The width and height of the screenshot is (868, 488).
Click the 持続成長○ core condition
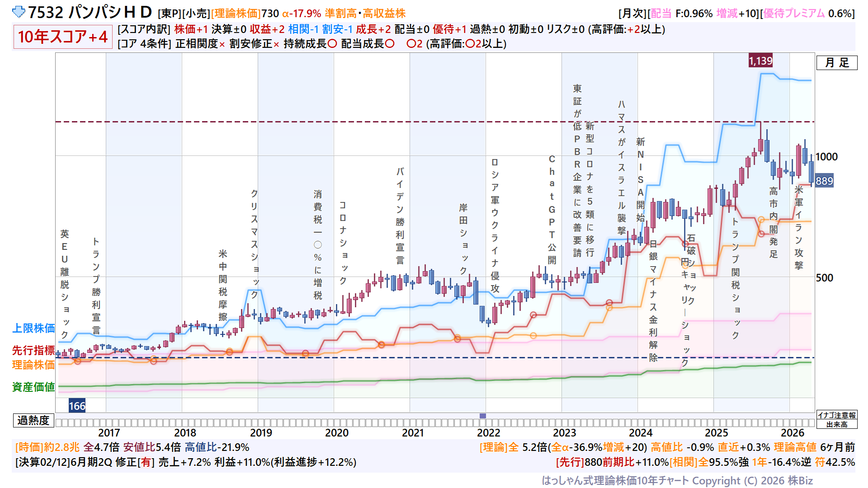click(x=310, y=44)
